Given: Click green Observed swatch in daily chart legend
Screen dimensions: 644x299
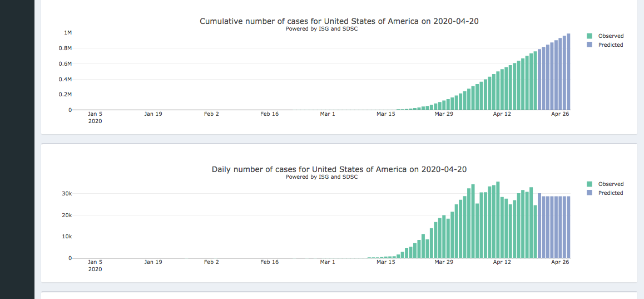Looking at the screenshot, I should click(589, 184).
